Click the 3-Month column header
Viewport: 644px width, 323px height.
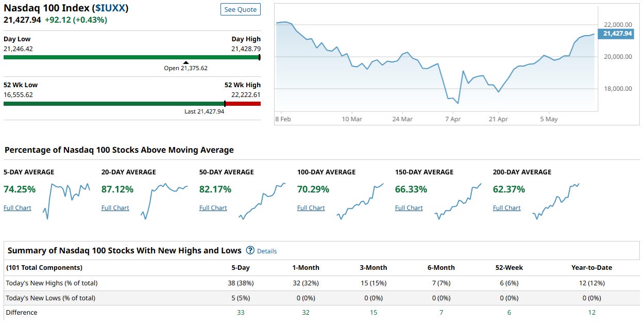click(x=374, y=268)
